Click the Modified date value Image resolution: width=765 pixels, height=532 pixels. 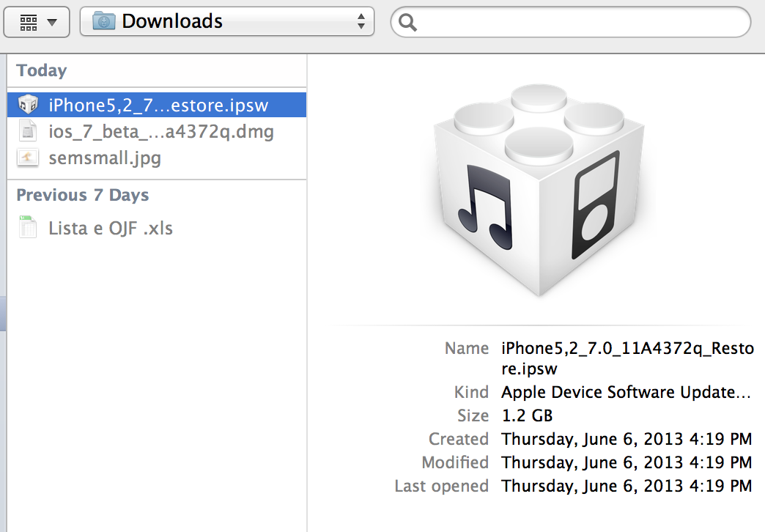click(x=627, y=462)
